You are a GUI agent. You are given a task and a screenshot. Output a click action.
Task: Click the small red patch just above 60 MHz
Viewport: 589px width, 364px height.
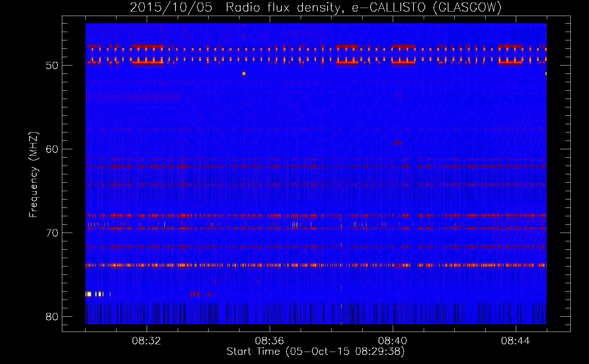[398, 143]
